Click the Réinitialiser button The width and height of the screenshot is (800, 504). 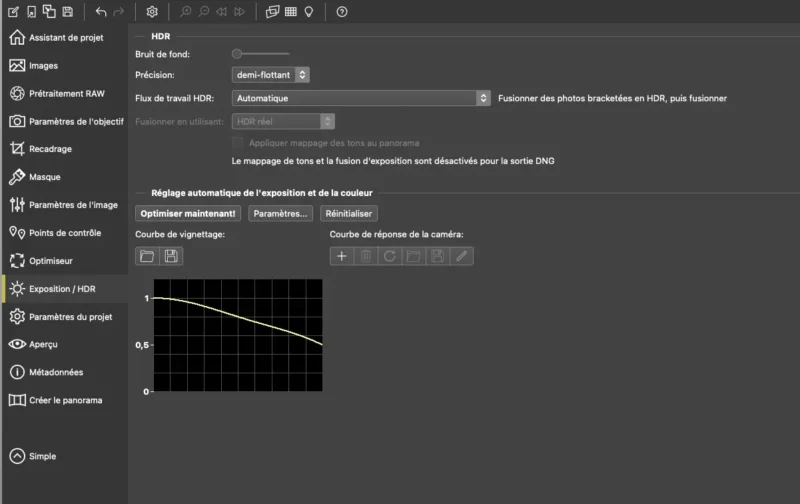point(348,213)
